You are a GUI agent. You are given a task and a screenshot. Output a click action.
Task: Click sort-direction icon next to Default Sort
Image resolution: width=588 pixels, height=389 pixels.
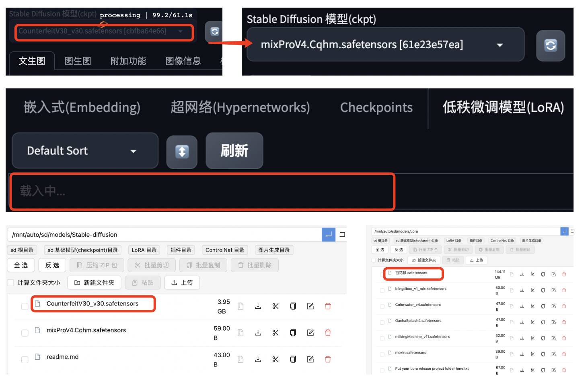[x=182, y=152]
